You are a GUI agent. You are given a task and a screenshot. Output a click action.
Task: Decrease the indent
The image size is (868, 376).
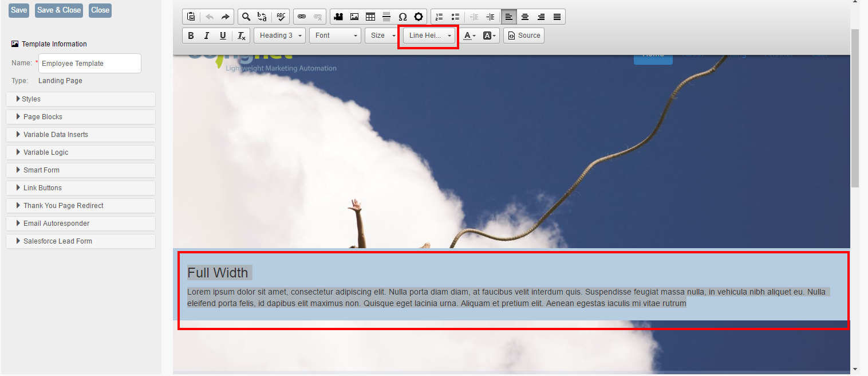click(474, 17)
